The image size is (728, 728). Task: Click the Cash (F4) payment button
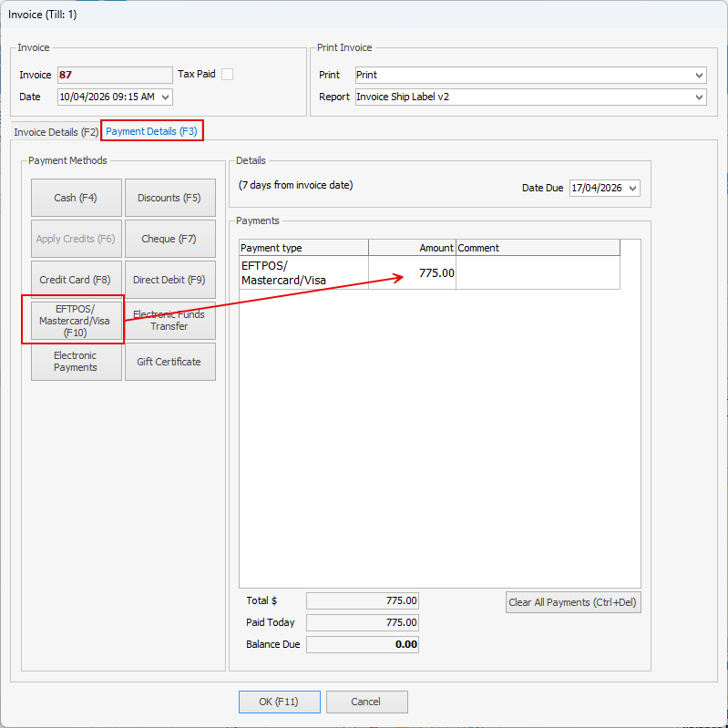(x=76, y=198)
